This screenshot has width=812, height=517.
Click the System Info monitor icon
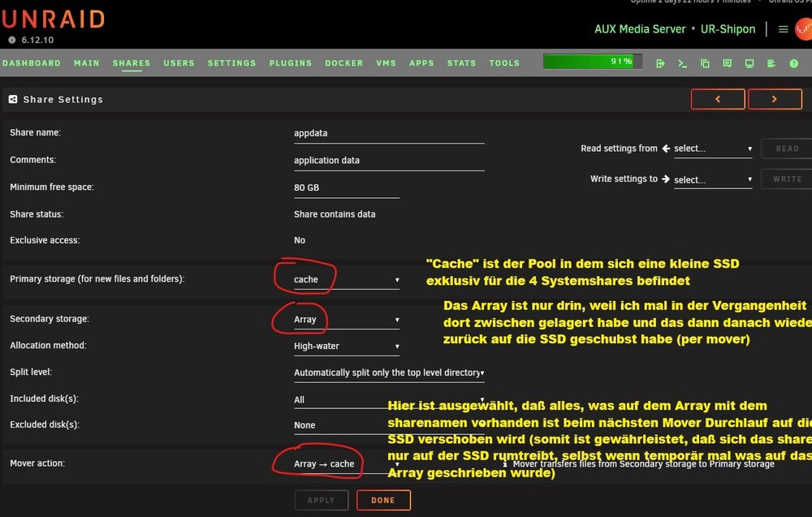tap(749, 63)
